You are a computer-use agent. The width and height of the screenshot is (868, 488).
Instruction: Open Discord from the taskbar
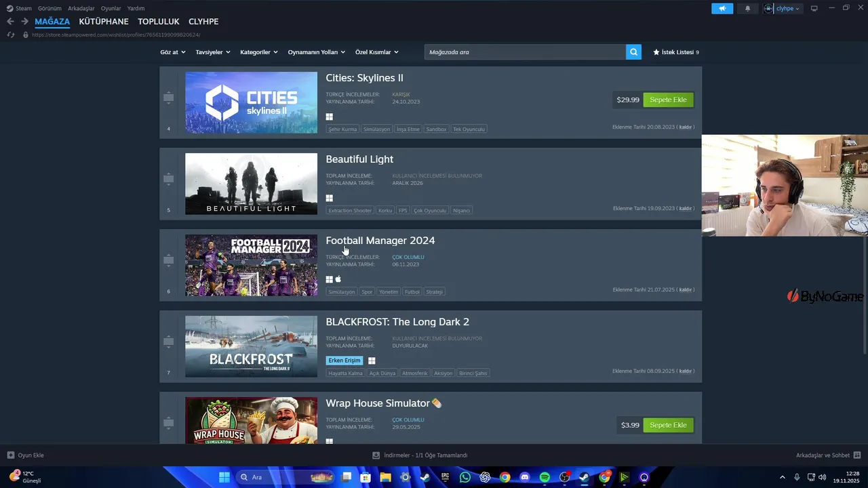click(524, 477)
